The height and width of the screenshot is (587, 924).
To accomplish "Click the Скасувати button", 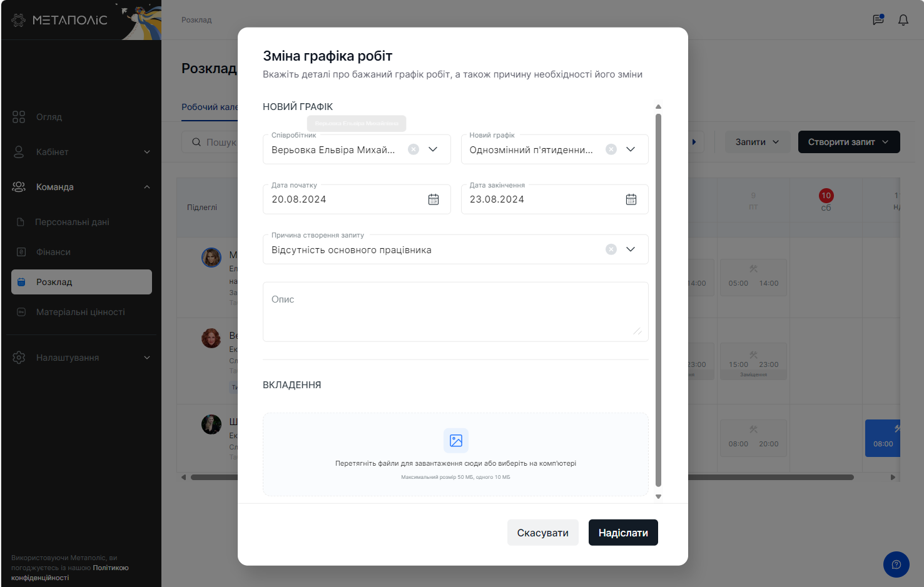I will 543,533.
